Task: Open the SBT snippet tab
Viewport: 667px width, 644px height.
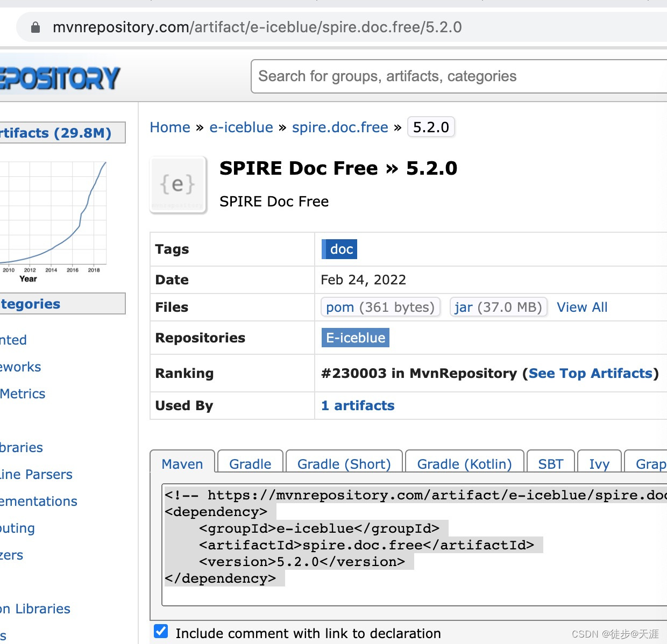Action: [x=550, y=463]
